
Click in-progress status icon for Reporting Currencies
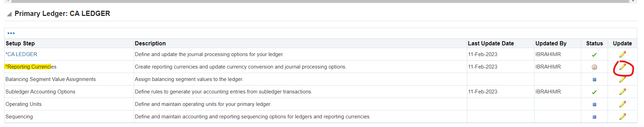(x=594, y=67)
